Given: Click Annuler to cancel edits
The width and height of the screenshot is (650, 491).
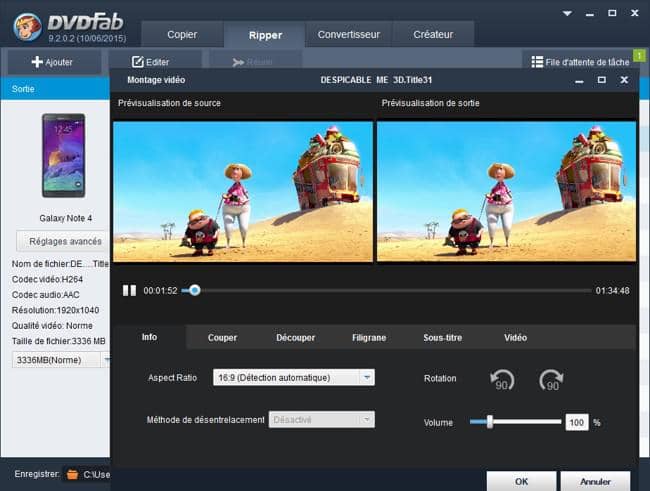Looking at the screenshot, I should tap(595, 481).
